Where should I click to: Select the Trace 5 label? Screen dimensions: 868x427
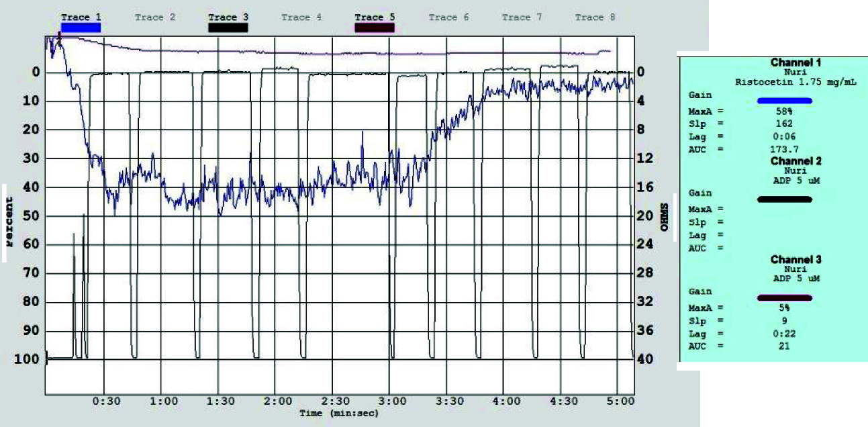375,17
